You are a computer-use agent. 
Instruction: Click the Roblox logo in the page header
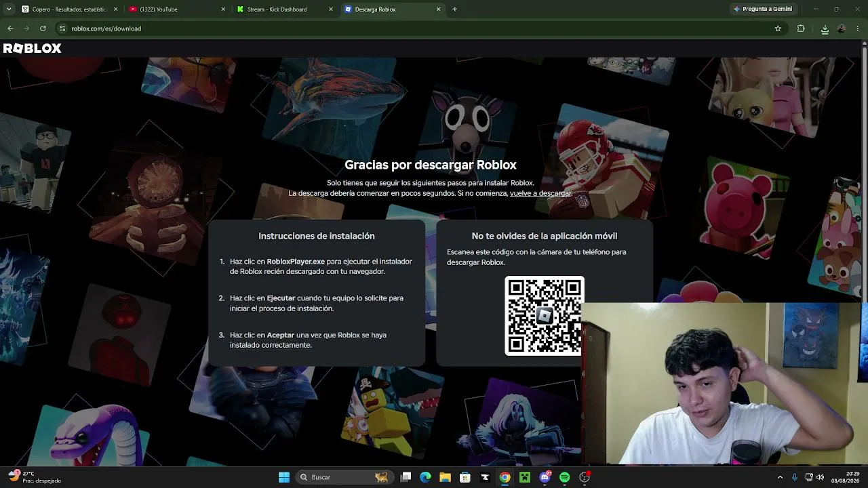[32, 48]
